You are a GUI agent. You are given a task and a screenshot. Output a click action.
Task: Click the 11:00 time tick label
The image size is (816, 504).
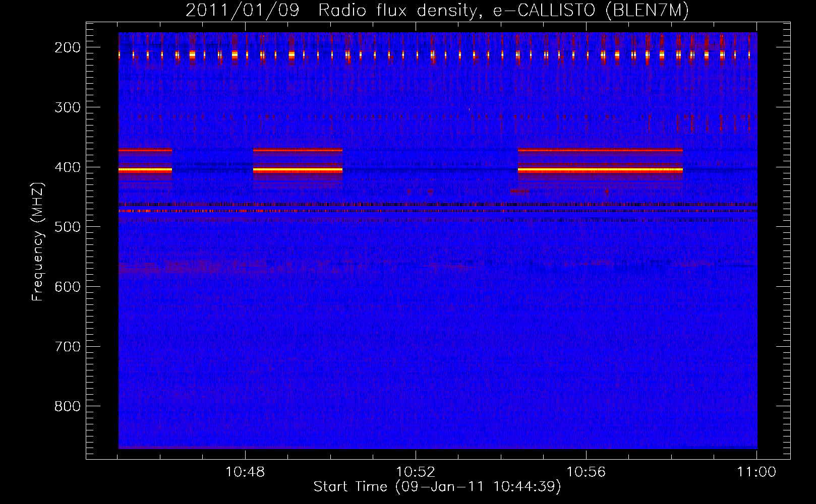[756, 472]
